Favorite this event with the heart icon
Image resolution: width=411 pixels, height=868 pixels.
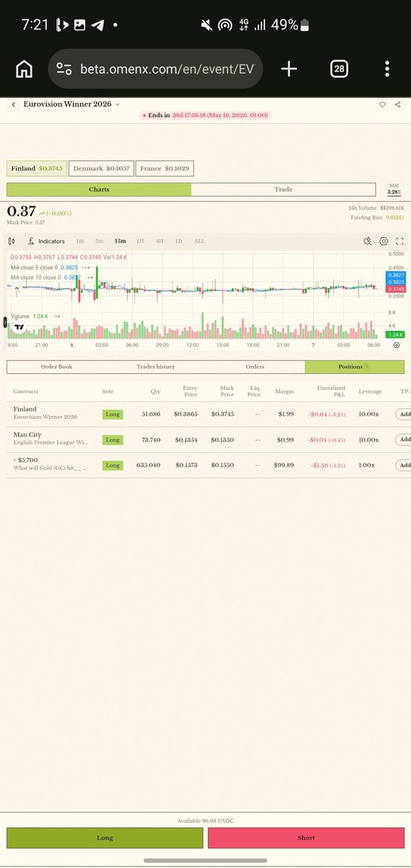pyautogui.click(x=383, y=104)
